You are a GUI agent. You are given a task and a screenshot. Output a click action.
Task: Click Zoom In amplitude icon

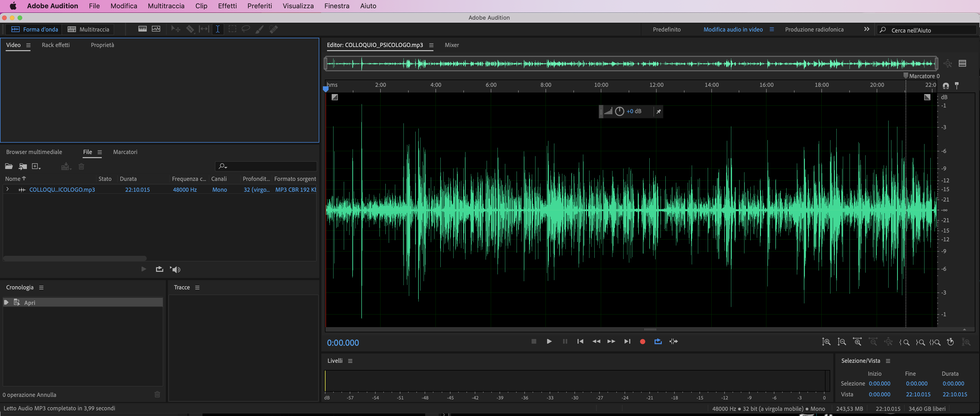(x=826, y=342)
